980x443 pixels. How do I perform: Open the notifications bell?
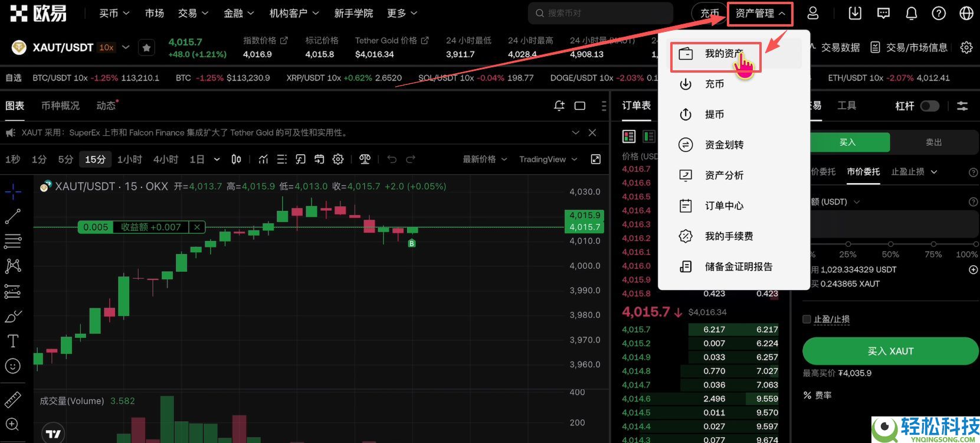point(912,13)
